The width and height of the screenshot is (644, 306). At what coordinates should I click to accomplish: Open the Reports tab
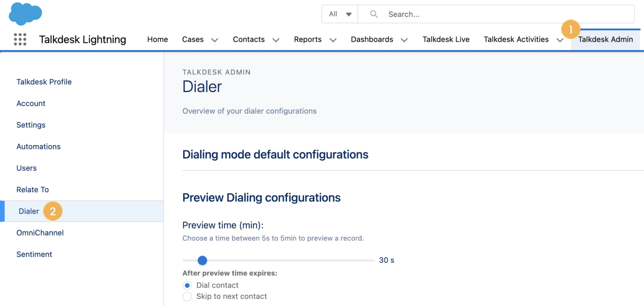click(308, 39)
